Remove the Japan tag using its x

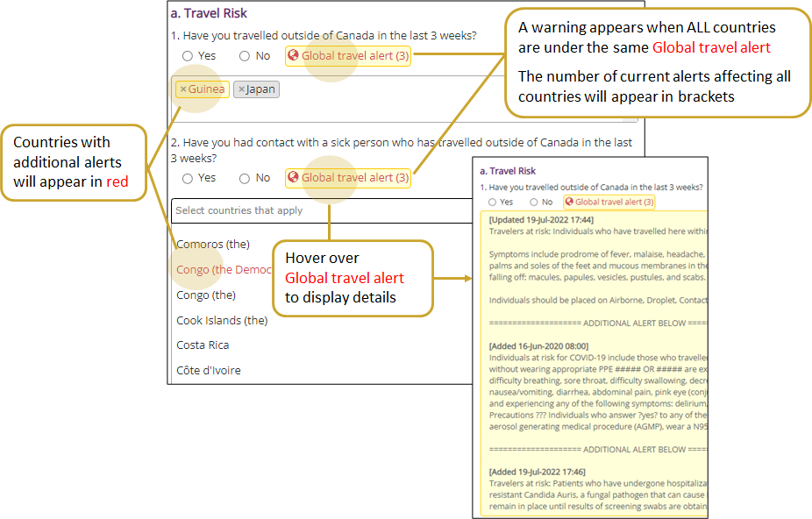(x=242, y=89)
